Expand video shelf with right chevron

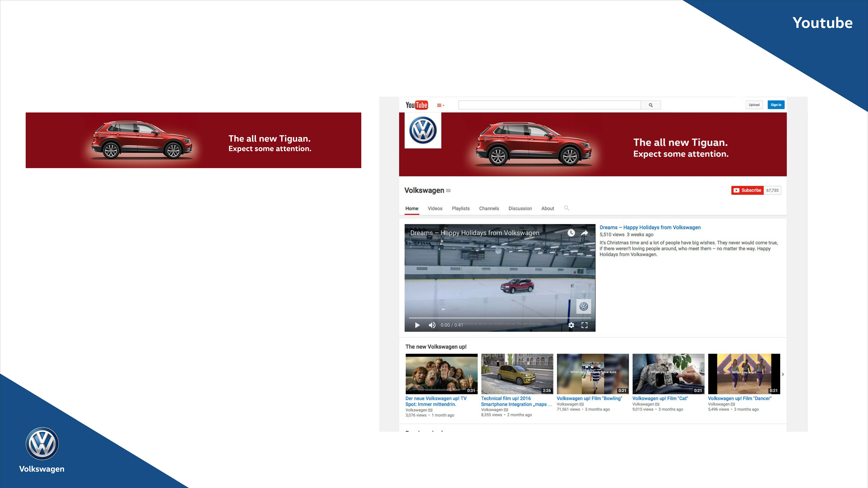coord(783,374)
